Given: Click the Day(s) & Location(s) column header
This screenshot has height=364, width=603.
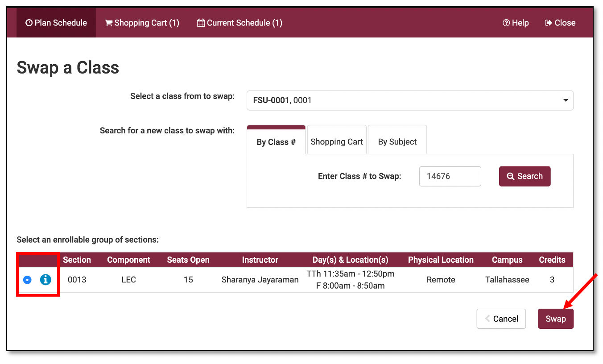Looking at the screenshot, I should 350,260.
